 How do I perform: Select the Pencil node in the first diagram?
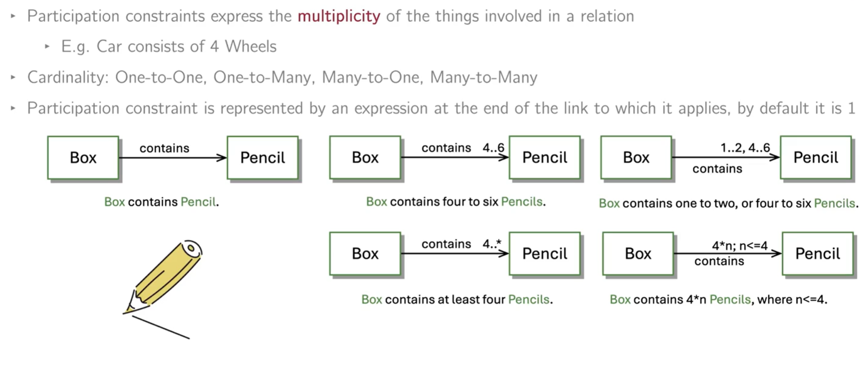(x=262, y=158)
